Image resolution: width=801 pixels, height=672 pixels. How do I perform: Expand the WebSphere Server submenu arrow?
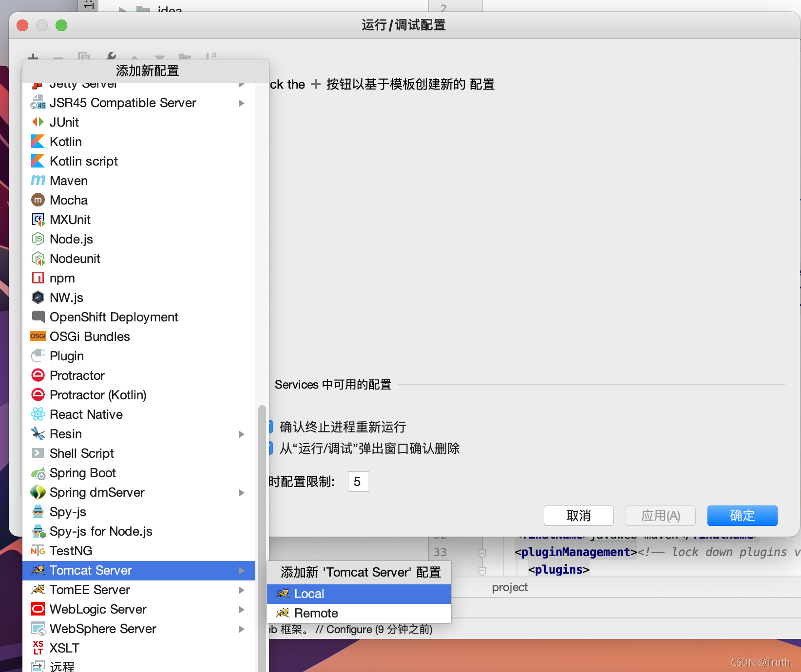coord(242,629)
